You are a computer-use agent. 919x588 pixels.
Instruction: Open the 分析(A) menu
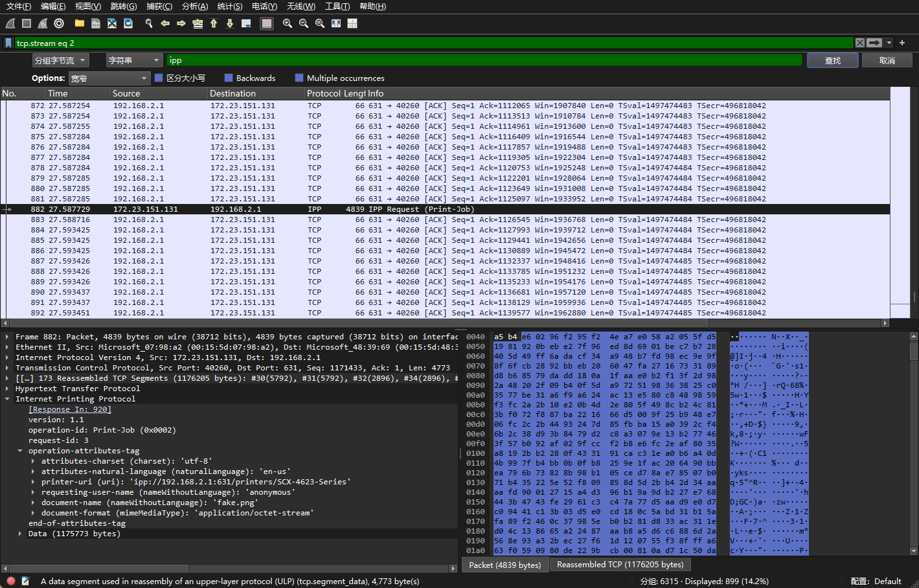[x=195, y=6]
